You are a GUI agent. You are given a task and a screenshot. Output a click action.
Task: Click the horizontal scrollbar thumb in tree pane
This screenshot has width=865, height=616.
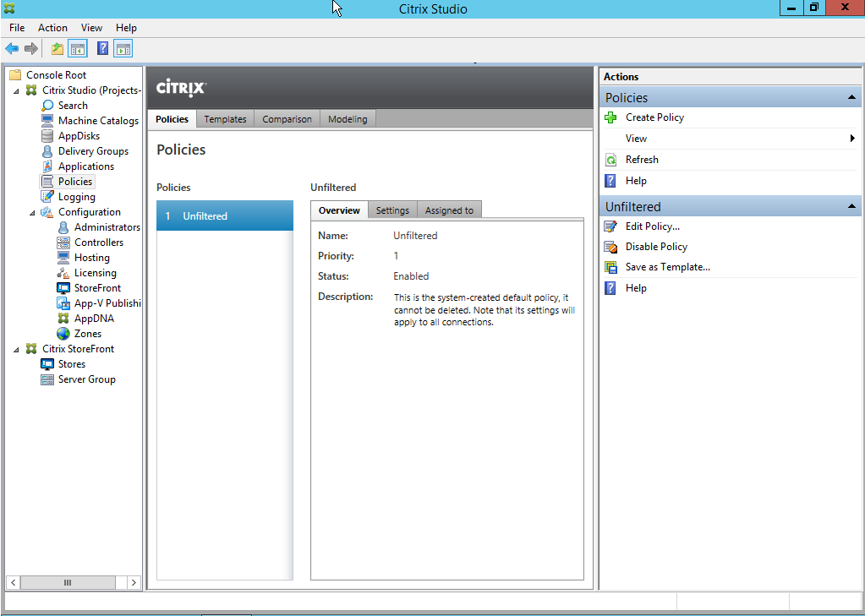click(68, 582)
